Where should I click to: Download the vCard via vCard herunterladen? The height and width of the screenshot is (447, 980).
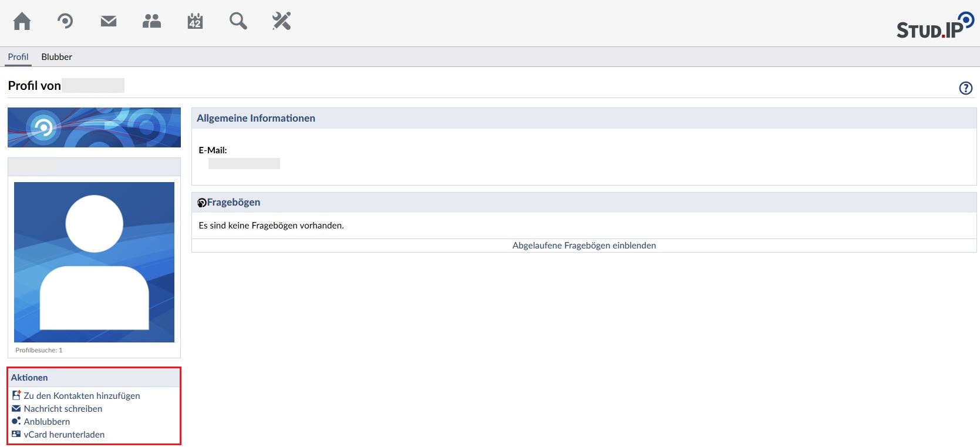(64, 435)
